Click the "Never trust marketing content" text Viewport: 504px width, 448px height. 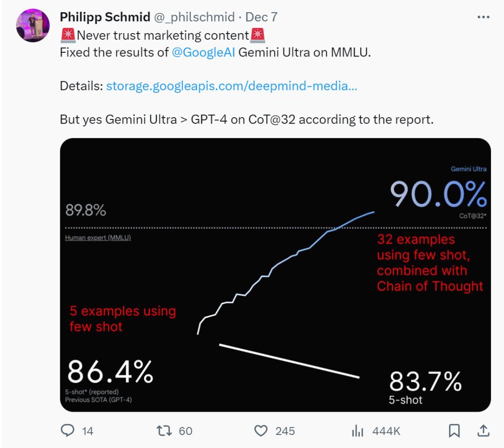(162, 35)
